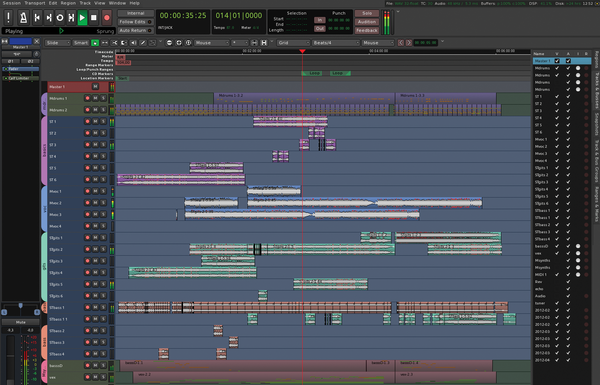Click the Start location marker
The height and width of the screenshot is (385, 600).
[122, 78]
